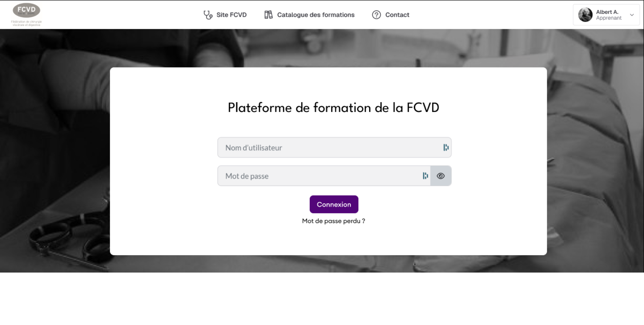Click the Apprenant role label in user menu

(608, 18)
